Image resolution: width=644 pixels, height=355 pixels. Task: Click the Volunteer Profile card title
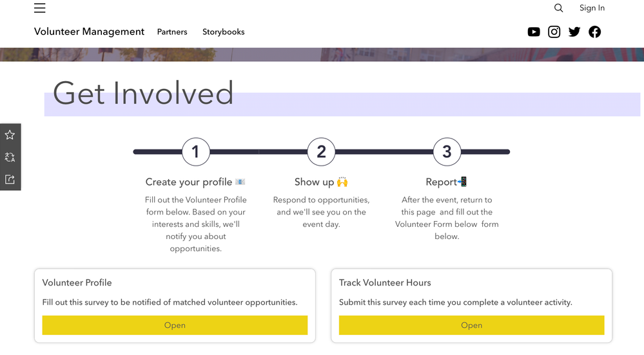pos(77,283)
